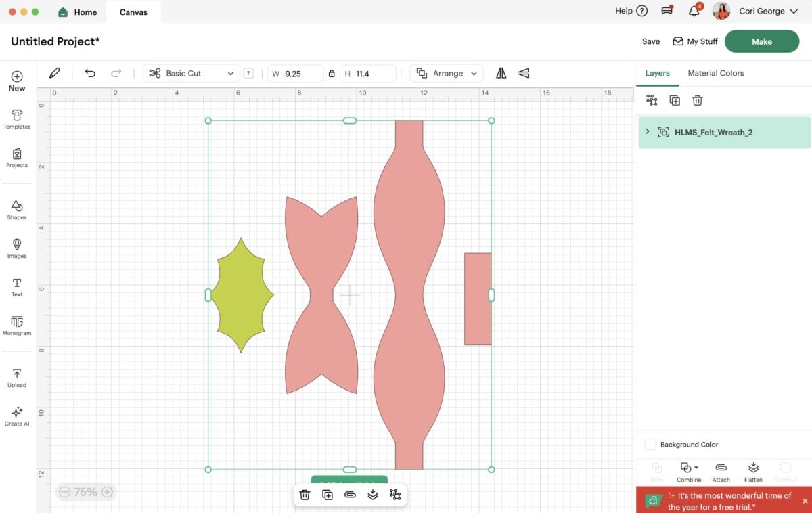Click the green Make button

(x=762, y=41)
